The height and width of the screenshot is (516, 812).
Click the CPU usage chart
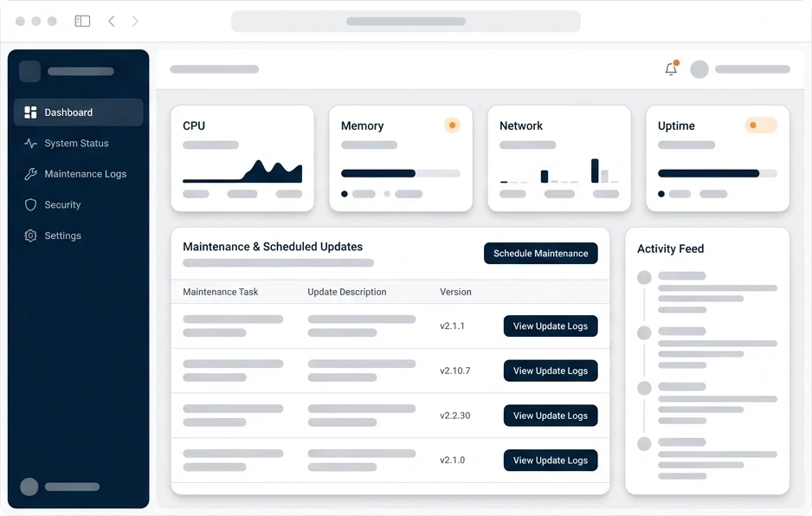coord(242,171)
